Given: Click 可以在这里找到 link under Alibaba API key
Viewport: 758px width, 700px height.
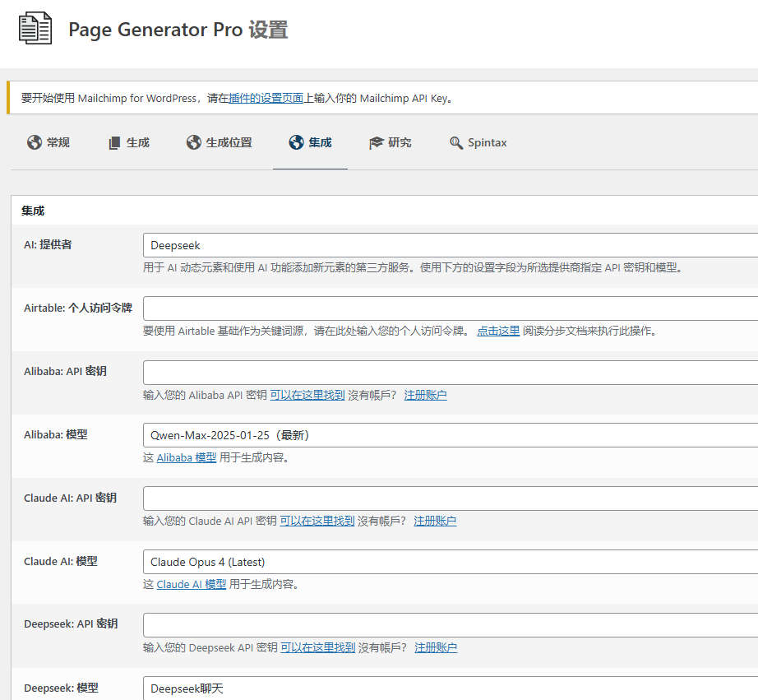Looking at the screenshot, I should click(307, 395).
